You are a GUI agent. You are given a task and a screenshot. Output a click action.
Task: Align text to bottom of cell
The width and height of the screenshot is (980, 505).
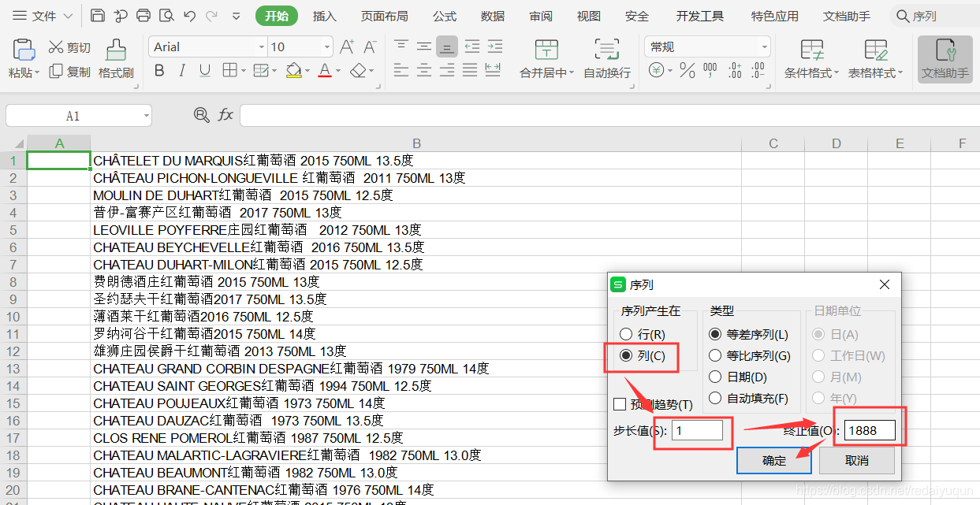[447, 46]
